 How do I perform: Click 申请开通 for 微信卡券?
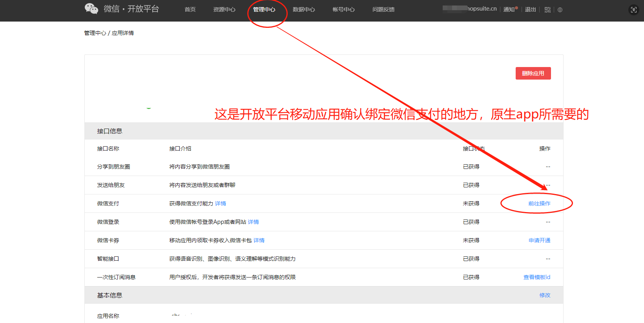click(539, 240)
